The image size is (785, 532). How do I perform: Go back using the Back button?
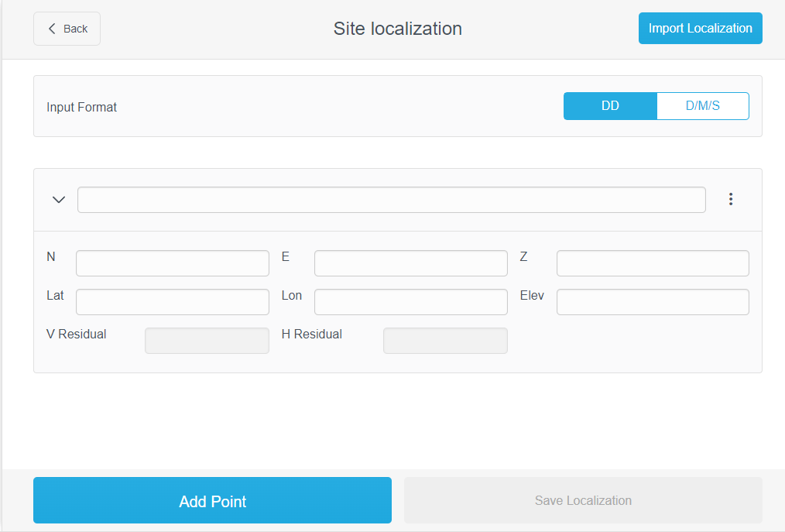(x=67, y=29)
